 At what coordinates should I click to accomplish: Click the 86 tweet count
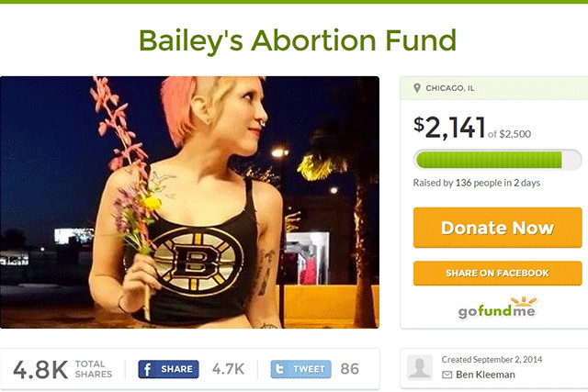[349, 369]
